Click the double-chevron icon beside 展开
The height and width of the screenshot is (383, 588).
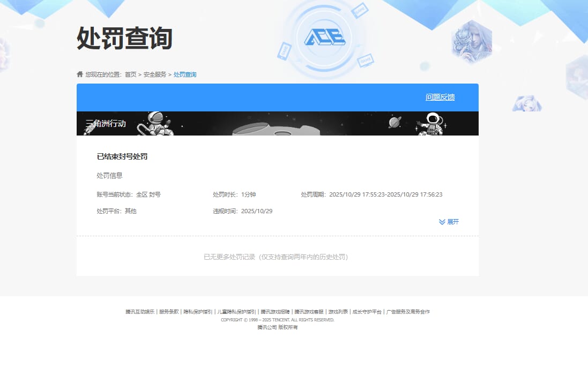442,222
